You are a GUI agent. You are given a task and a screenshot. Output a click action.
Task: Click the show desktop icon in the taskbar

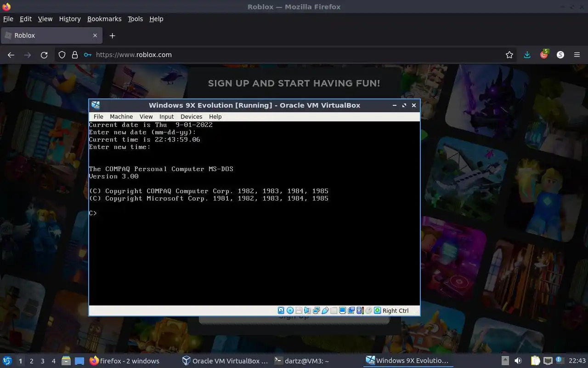pyautogui.click(x=79, y=361)
